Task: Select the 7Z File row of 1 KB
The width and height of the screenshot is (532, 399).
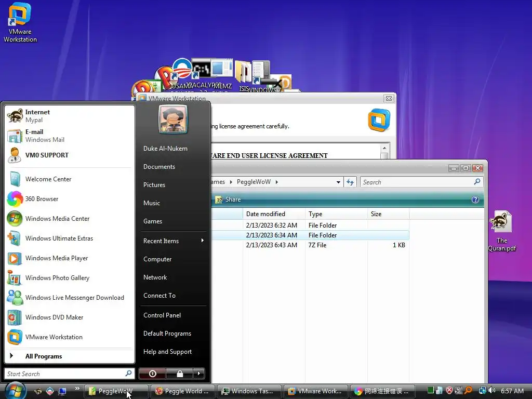Action: coord(310,245)
